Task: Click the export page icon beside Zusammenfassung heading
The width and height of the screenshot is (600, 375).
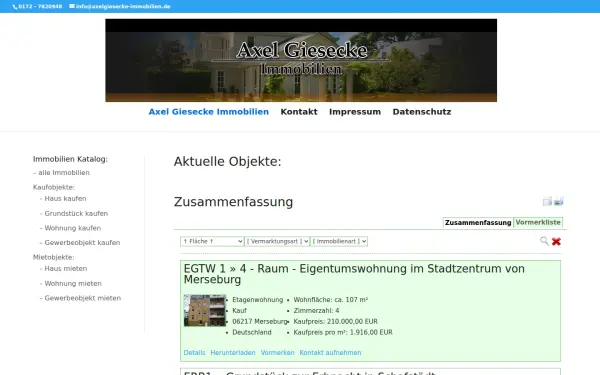Action: [547, 201]
